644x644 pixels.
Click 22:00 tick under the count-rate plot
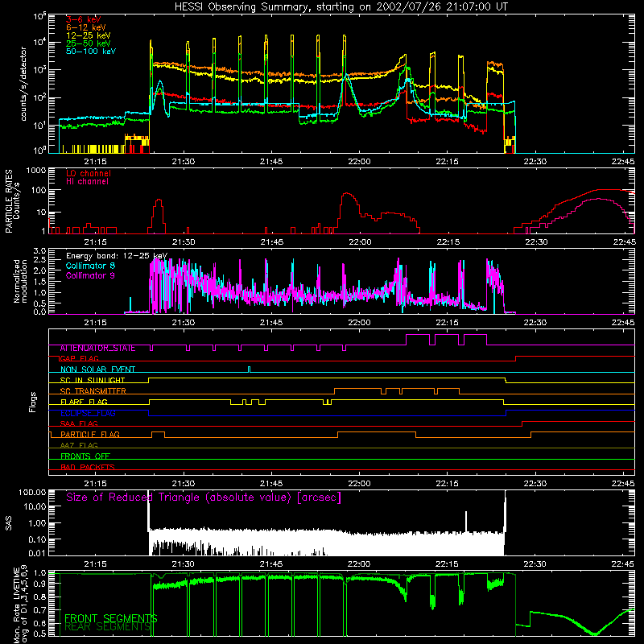click(359, 162)
